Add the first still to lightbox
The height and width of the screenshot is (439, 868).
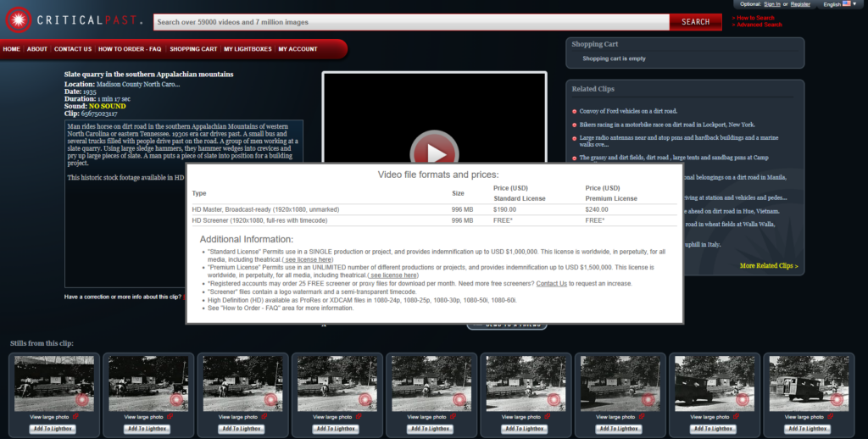53,429
